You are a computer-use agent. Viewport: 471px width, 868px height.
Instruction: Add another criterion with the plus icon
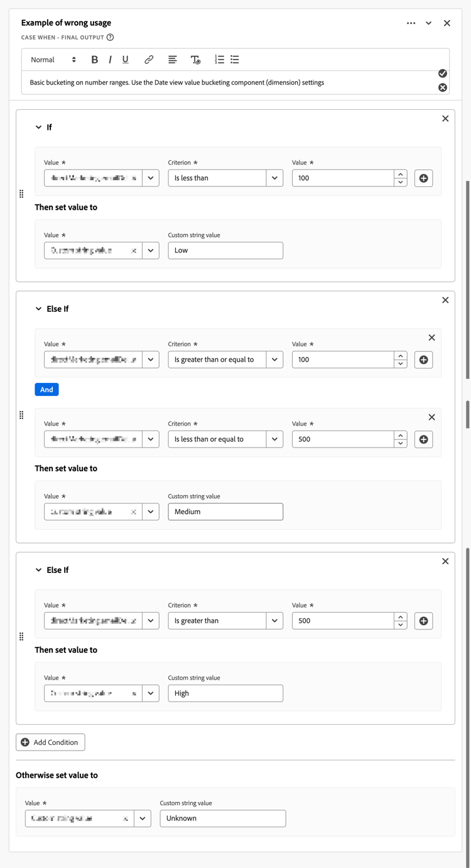(423, 178)
